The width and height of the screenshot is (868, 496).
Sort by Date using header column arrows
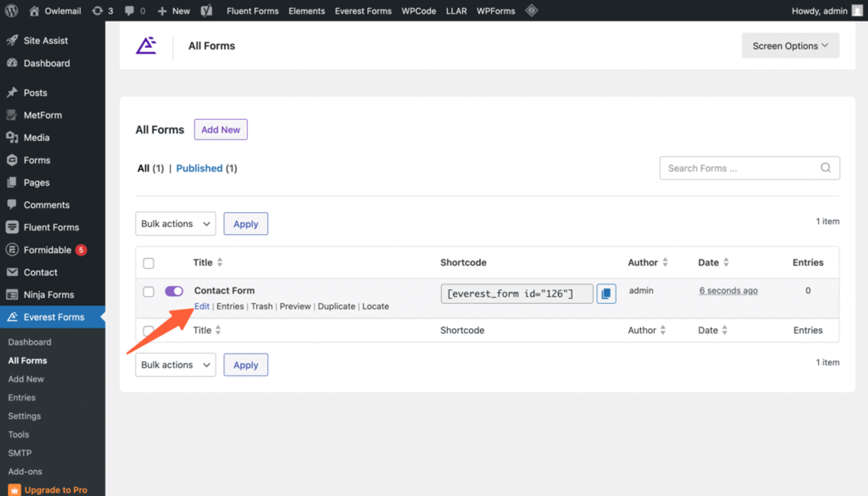click(x=726, y=262)
